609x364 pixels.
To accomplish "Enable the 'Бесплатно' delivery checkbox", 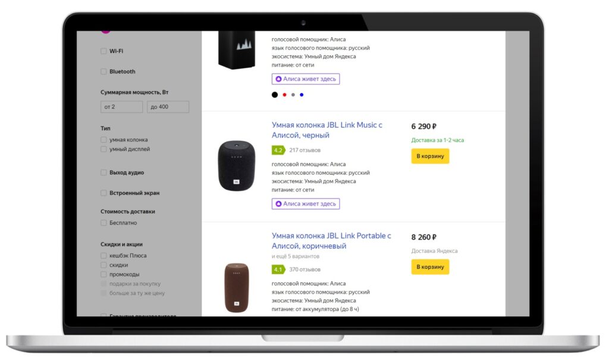I will pyautogui.click(x=103, y=222).
